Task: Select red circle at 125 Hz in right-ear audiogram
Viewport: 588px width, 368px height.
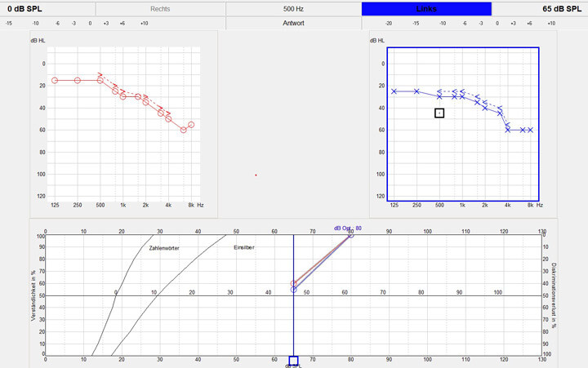Action: [55, 80]
